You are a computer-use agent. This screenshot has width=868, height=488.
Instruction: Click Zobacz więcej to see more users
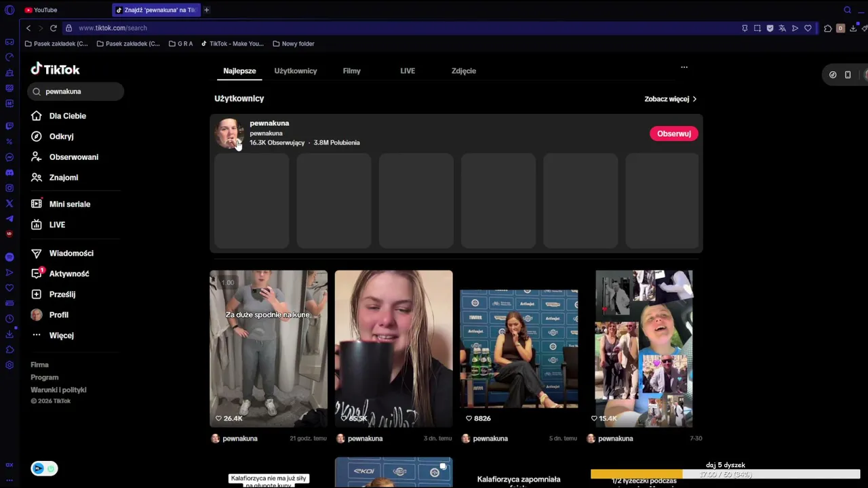point(671,99)
